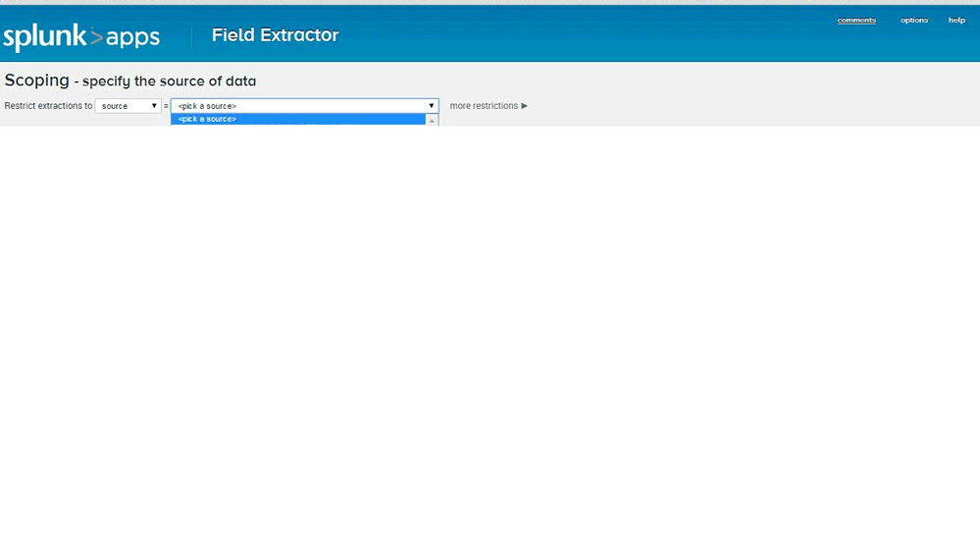Click the Splunk logo in the header

45,37
